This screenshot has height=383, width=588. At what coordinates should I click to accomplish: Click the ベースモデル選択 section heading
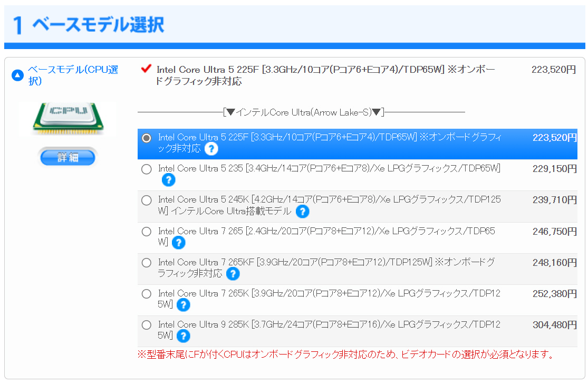click(98, 25)
